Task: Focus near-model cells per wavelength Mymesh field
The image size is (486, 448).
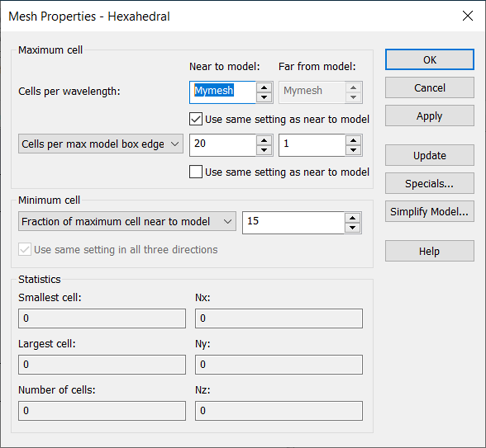Action: [223, 92]
